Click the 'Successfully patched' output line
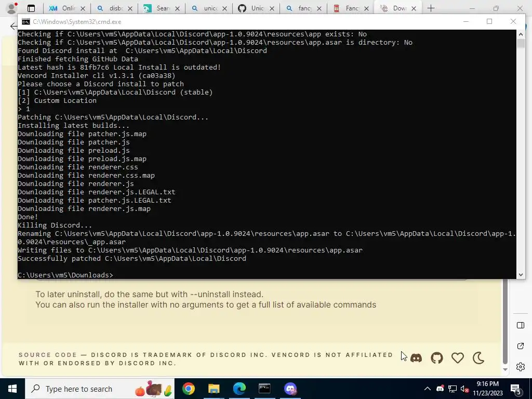 coord(132,259)
